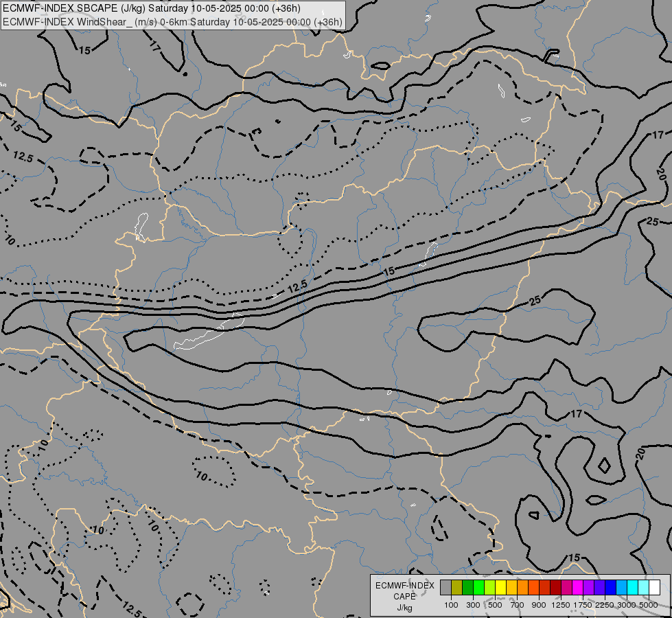Click the 'J/kg' unit label in legend
The height and width of the screenshot is (618, 672).
pyautogui.click(x=404, y=608)
